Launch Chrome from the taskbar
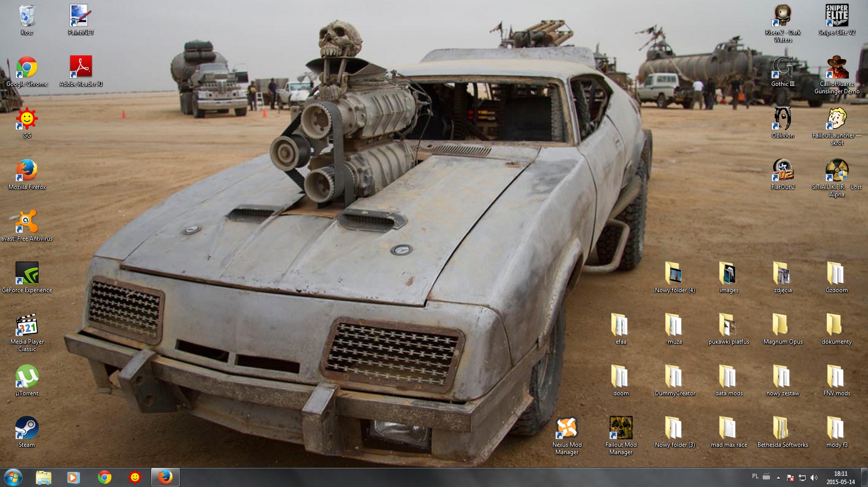 point(104,477)
